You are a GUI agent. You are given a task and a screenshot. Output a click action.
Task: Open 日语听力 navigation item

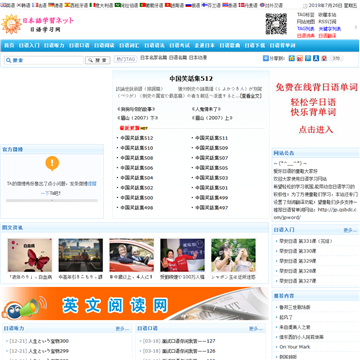click(54, 45)
